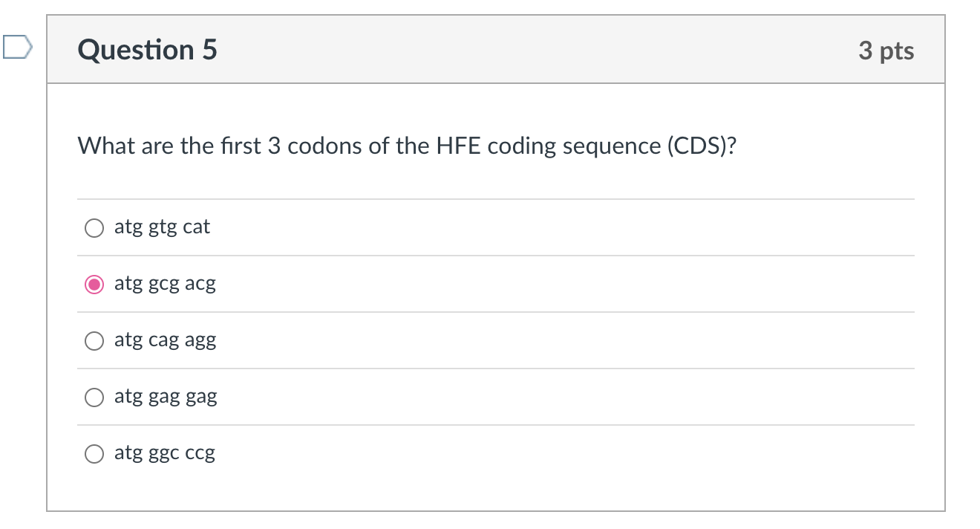Click the answer text "atg ggc ccg"

(164, 453)
